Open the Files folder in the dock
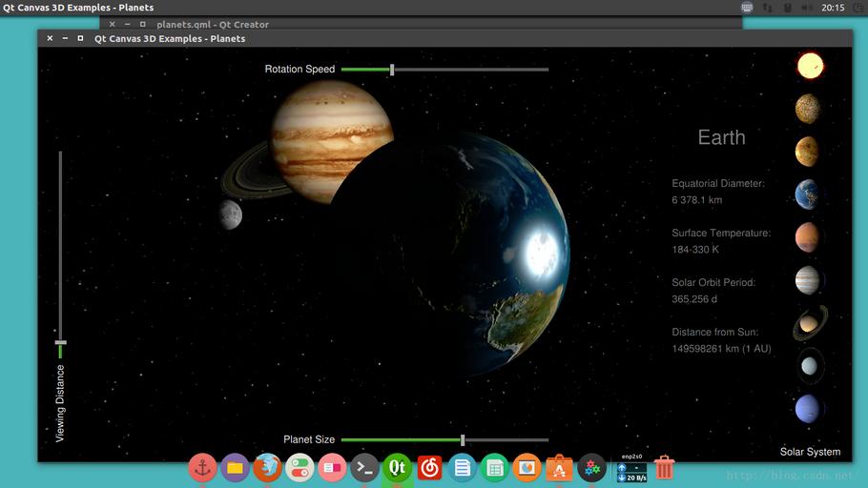 235,468
